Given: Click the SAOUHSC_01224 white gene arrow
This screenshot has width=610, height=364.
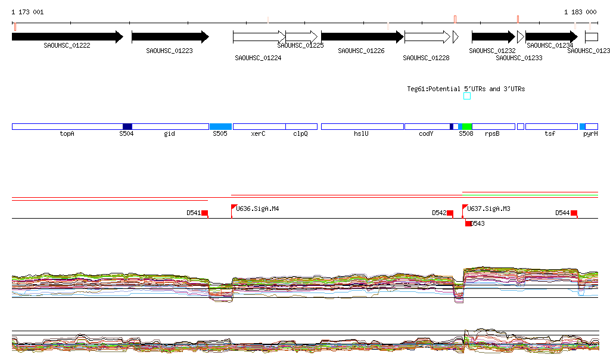Looking at the screenshot, I should [259, 37].
